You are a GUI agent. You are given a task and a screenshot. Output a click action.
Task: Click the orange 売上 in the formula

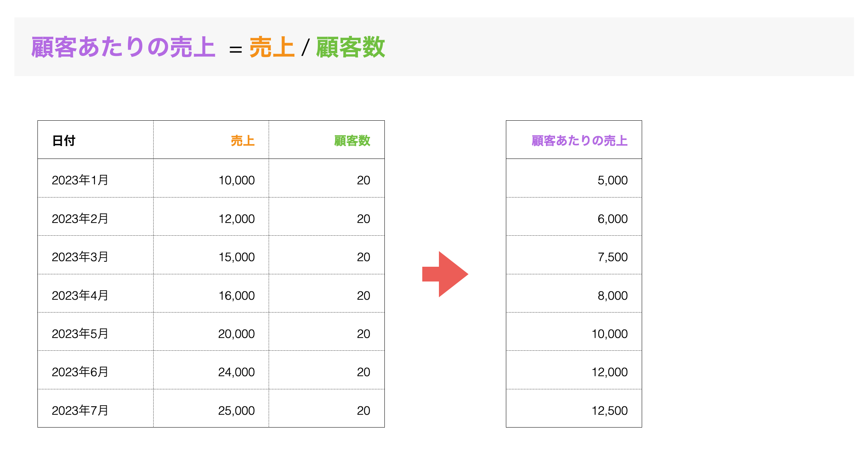point(272,47)
